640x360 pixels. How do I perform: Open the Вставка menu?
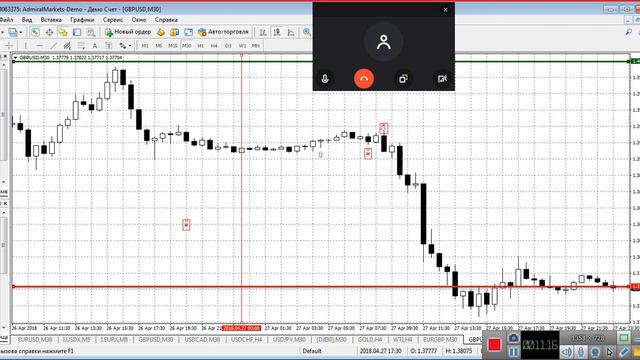pyautogui.click(x=51, y=20)
